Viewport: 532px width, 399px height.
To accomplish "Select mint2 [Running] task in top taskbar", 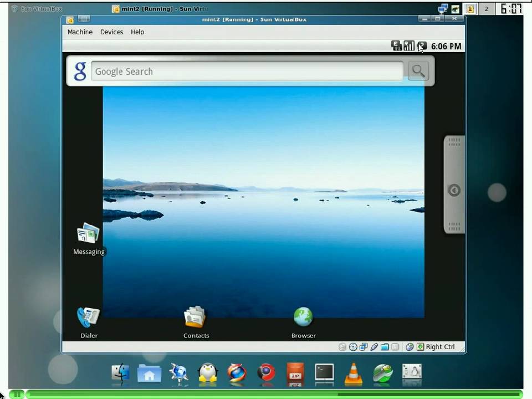I will [x=160, y=9].
